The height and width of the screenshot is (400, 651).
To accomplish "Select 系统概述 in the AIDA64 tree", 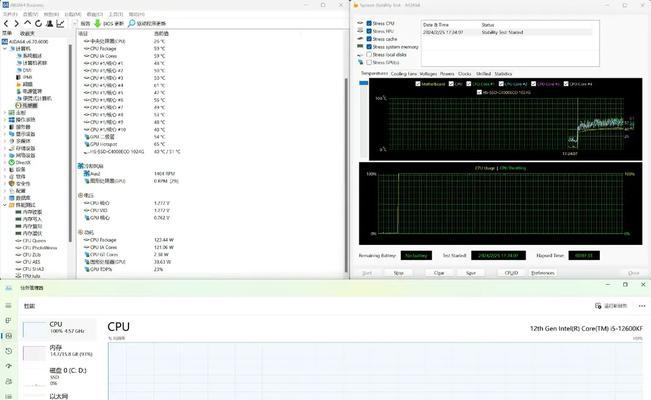I will pos(29,56).
